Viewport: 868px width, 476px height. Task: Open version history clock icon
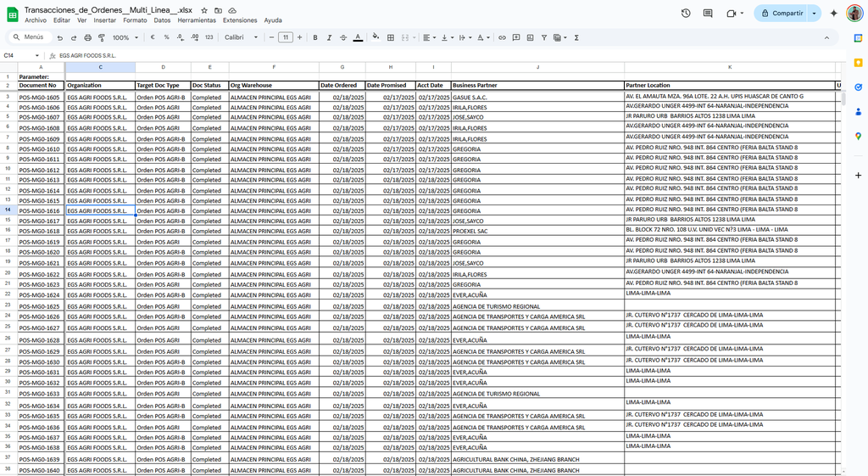[x=686, y=14]
